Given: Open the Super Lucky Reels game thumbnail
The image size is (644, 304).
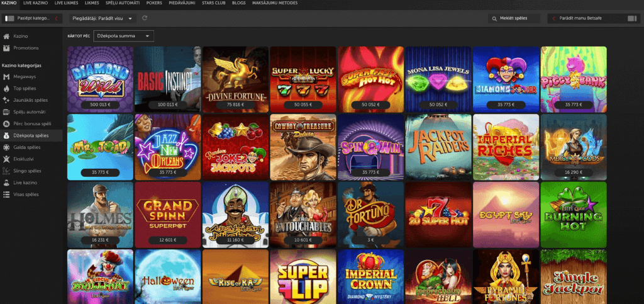Looking at the screenshot, I should click(x=303, y=79).
